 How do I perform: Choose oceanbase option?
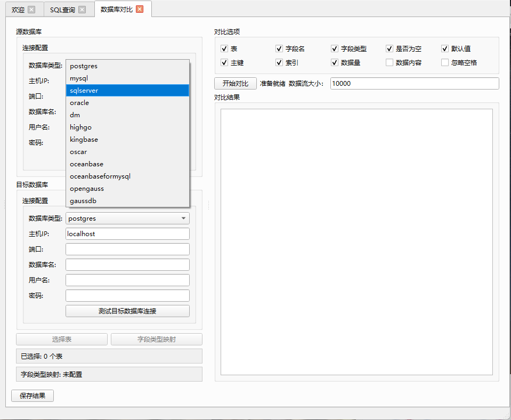pyautogui.click(x=127, y=164)
